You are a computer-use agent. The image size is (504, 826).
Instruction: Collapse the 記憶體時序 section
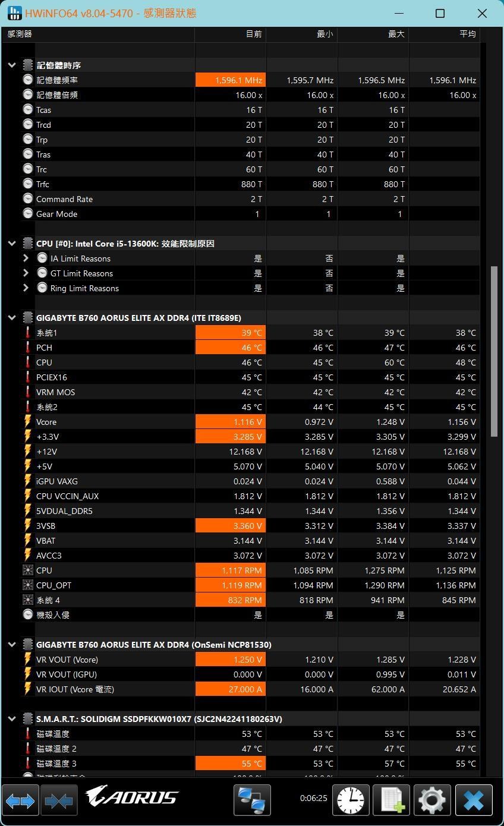pos(12,65)
